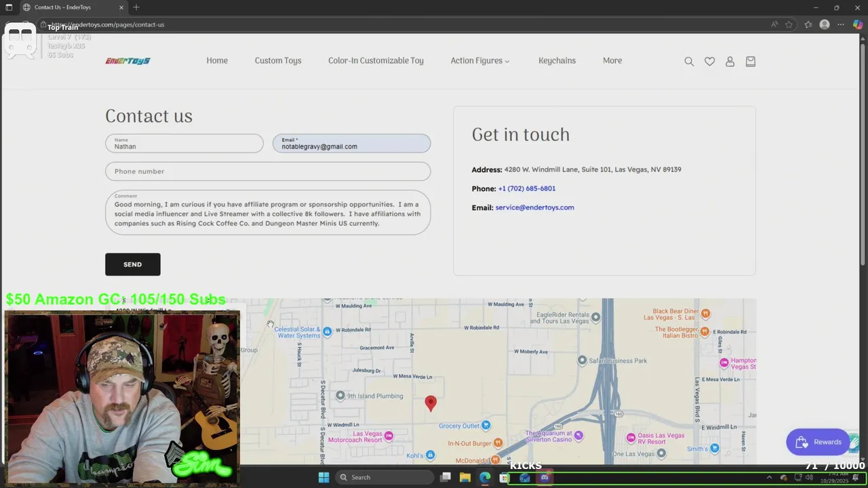The height and width of the screenshot is (488, 868).
Task: Click the Bootlegger Italian Bistro marker
Action: point(705,331)
